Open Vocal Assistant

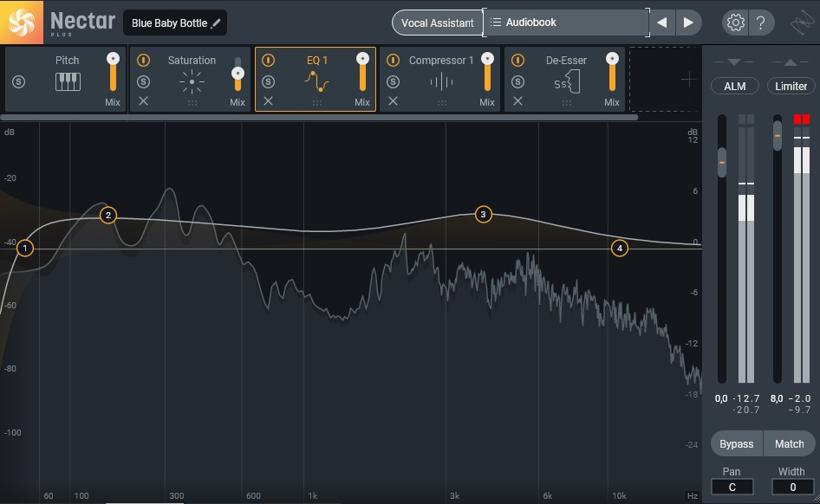point(437,23)
